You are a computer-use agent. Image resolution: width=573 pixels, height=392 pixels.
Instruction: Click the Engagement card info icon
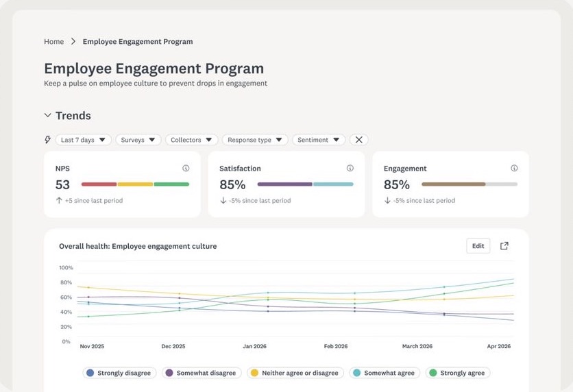514,168
